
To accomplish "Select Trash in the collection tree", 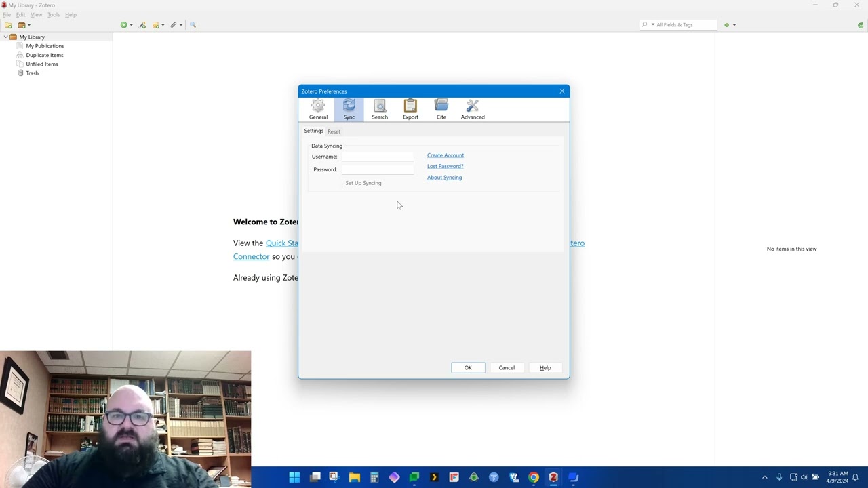I will [x=32, y=73].
